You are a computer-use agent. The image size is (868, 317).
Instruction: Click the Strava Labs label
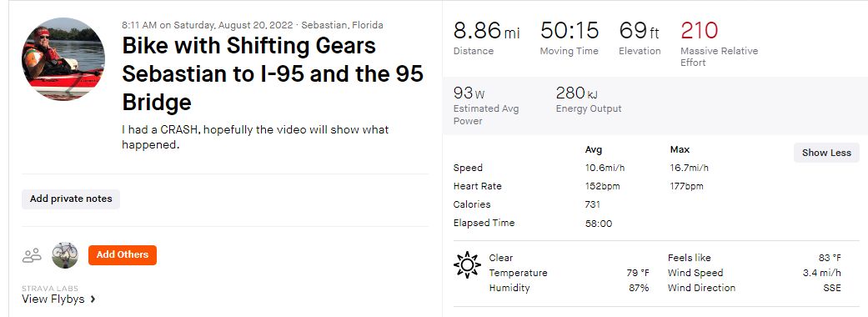pos(50,288)
